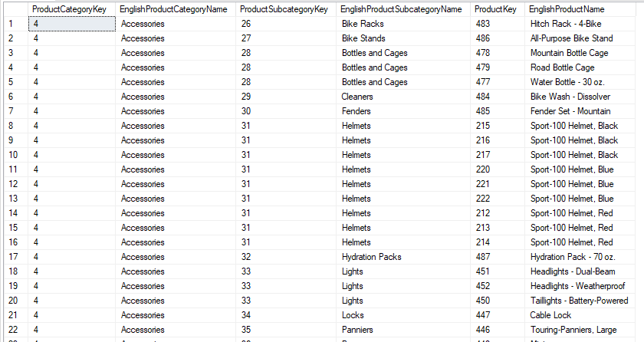This screenshot has width=644, height=342.
Task: Click the ProductKey cell '214'
Action: tap(498, 242)
